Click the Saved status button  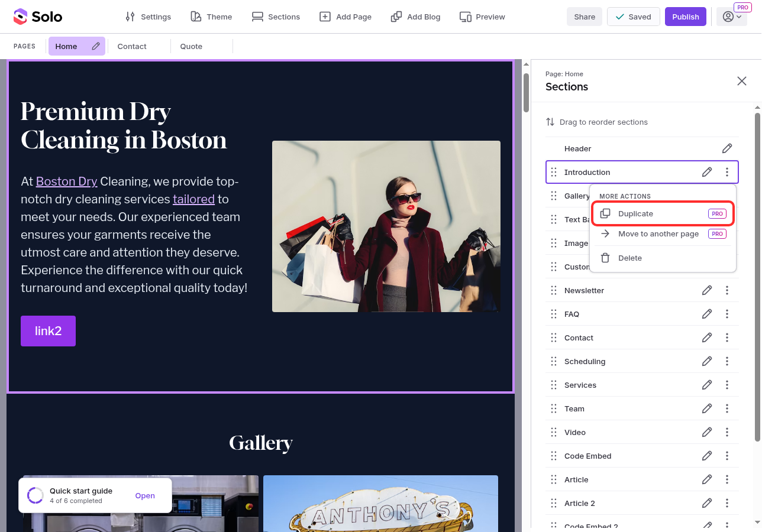click(x=634, y=17)
